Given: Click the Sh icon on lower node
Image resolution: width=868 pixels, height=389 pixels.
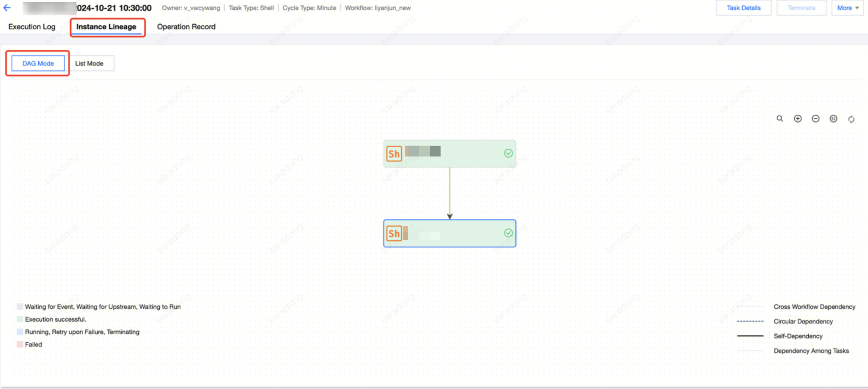Looking at the screenshot, I should [394, 233].
